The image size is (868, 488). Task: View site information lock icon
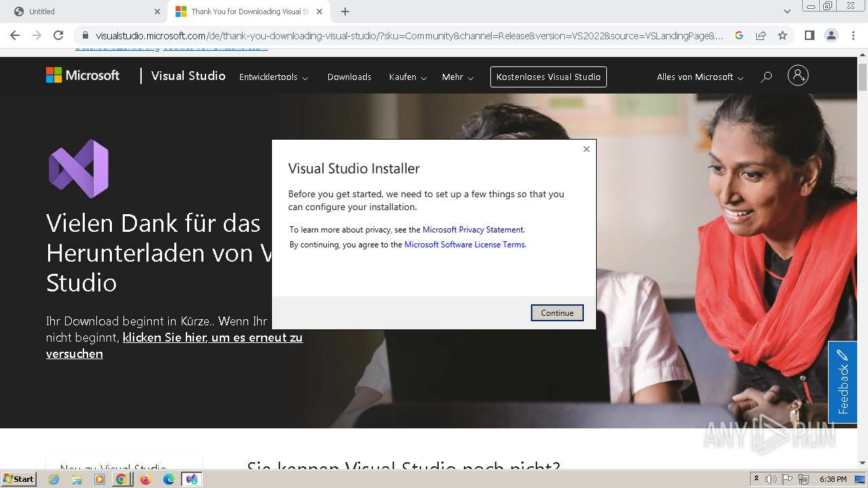coord(85,35)
